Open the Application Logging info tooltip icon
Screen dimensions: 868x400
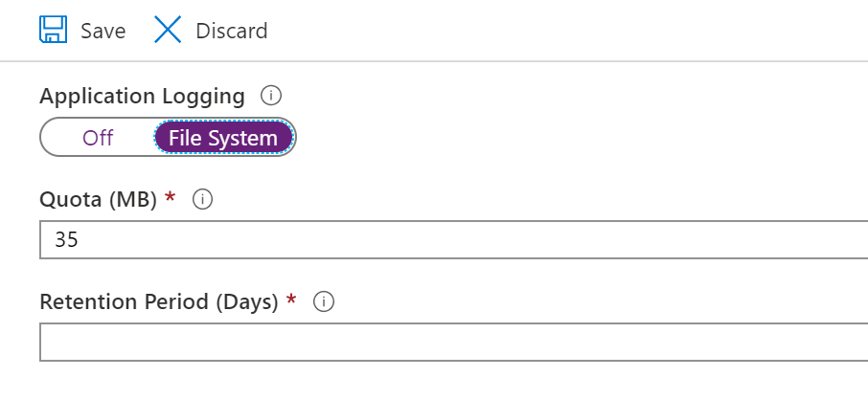(x=271, y=96)
